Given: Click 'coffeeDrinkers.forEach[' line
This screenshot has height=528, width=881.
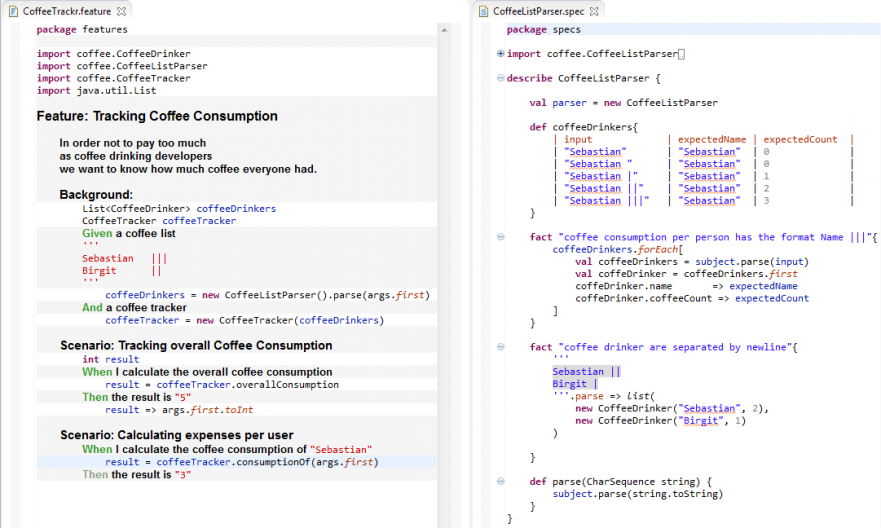Looking at the screenshot, I should (x=618, y=250).
